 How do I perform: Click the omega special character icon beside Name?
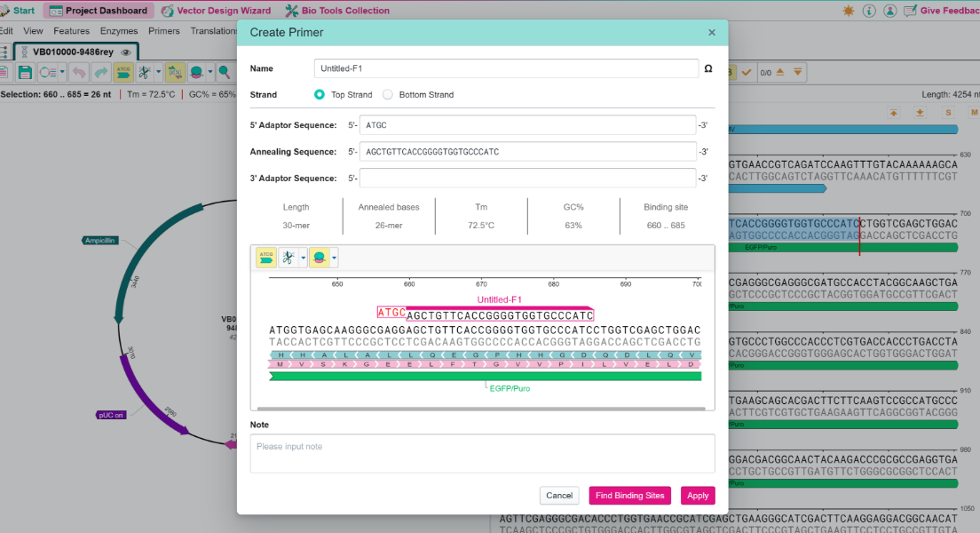708,68
